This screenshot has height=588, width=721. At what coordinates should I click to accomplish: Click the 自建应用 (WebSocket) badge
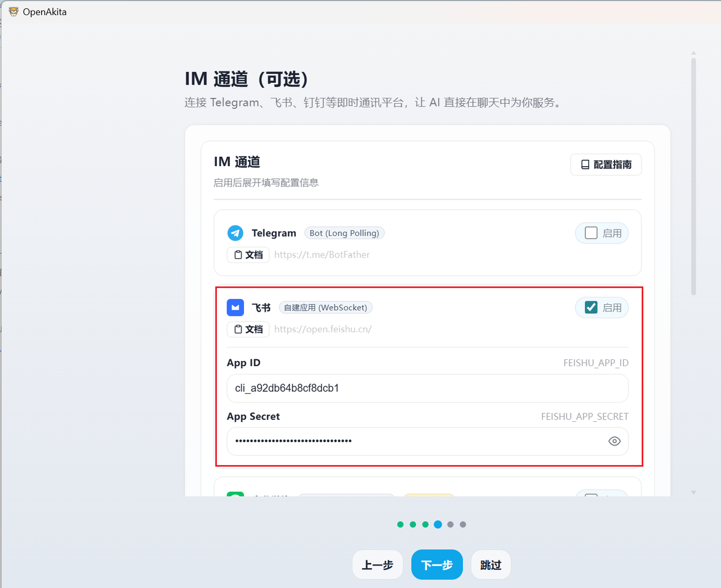[x=325, y=308]
